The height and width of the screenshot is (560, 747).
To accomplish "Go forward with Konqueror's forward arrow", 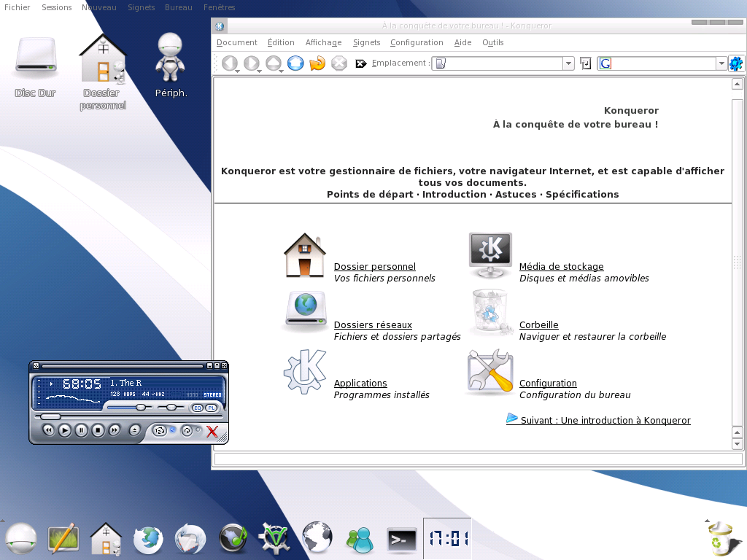I will pyautogui.click(x=252, y=63).
